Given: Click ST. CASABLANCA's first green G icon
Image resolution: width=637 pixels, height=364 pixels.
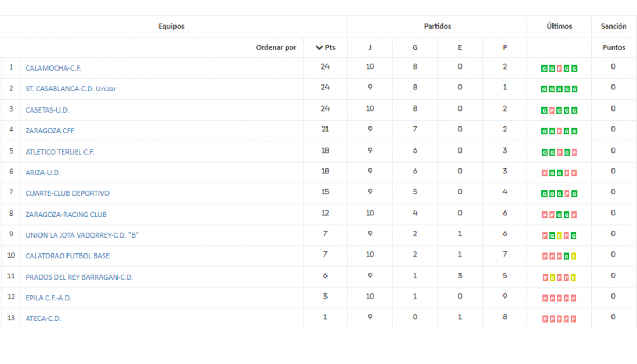Looking at the screenshot, I should tap(544, 89).
